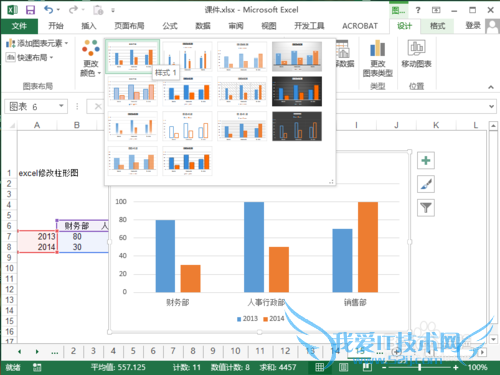This screenshot has width=500, height=375.
Task: Open the 数据 ribbon tab
Action: tap(203, 26)
